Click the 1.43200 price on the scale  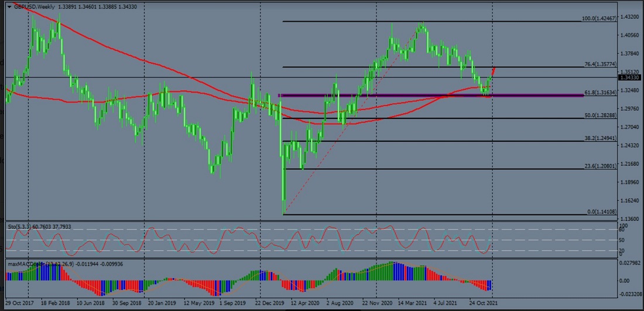(x=630, y=17)
